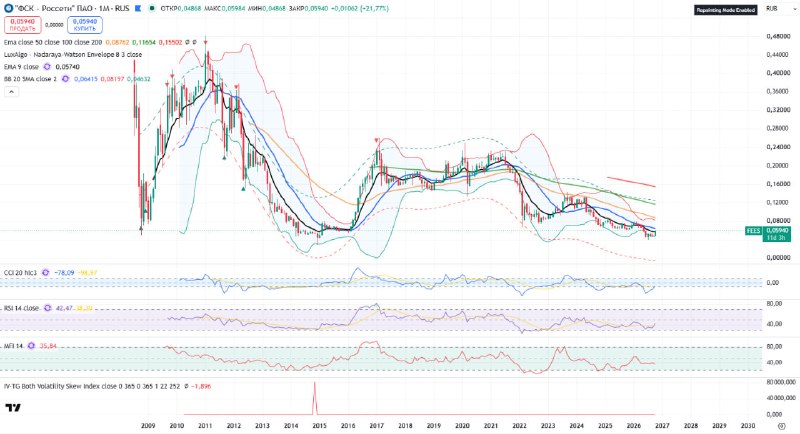This screenshot has height=434, width=800.
Task: Click the purple icon next to EMA 9 close
Action: [x=47, y=67]
